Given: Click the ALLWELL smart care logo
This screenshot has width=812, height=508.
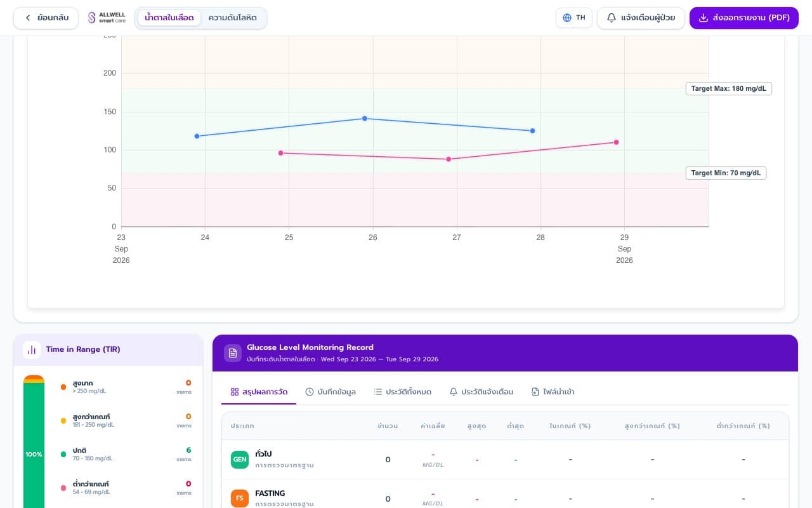Looking at the screenshot, I should coord(107,18).
